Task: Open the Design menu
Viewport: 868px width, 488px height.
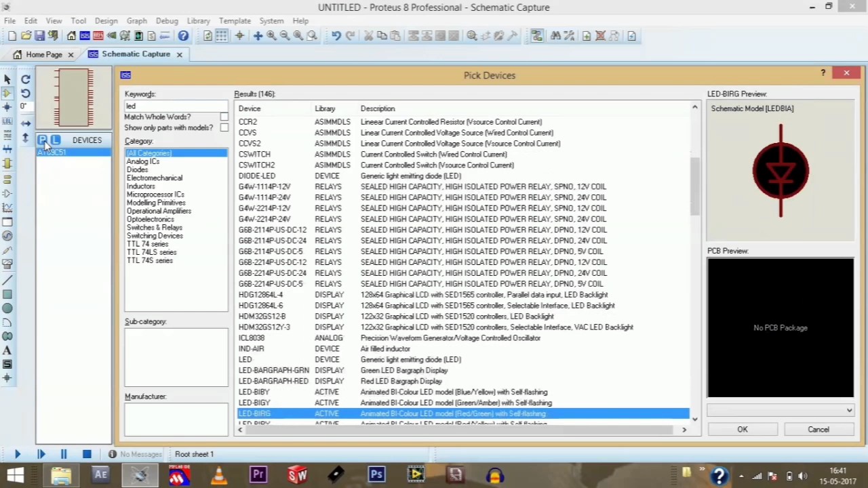Action: pyautogui.click(x=106, y=21)
